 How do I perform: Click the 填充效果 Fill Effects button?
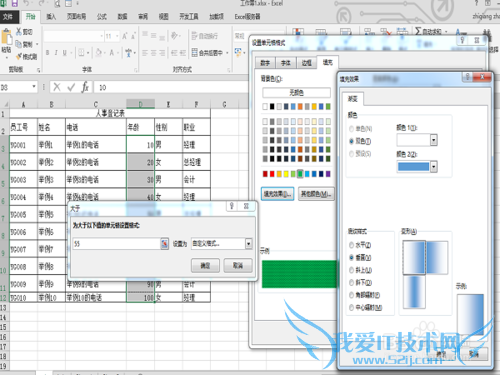point(277,194)
